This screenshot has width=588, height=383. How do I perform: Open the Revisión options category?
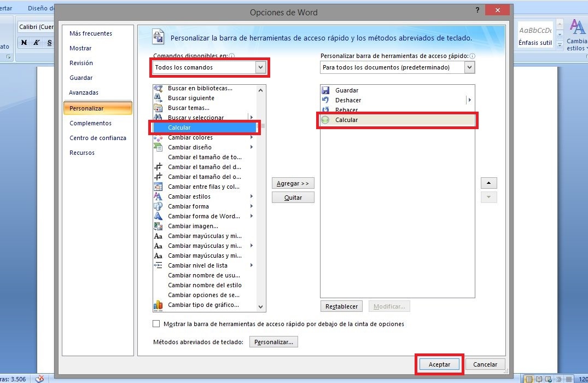pos(81,63)
